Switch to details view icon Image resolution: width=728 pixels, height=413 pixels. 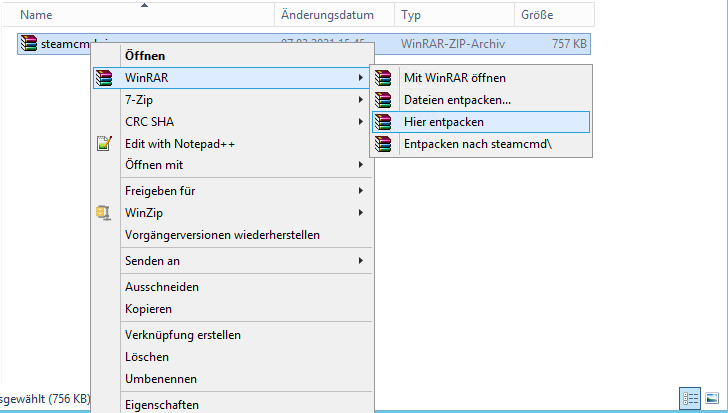689,398
